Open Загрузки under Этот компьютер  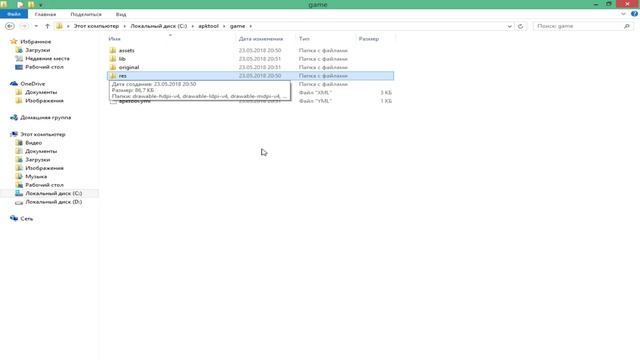(38, 160)
